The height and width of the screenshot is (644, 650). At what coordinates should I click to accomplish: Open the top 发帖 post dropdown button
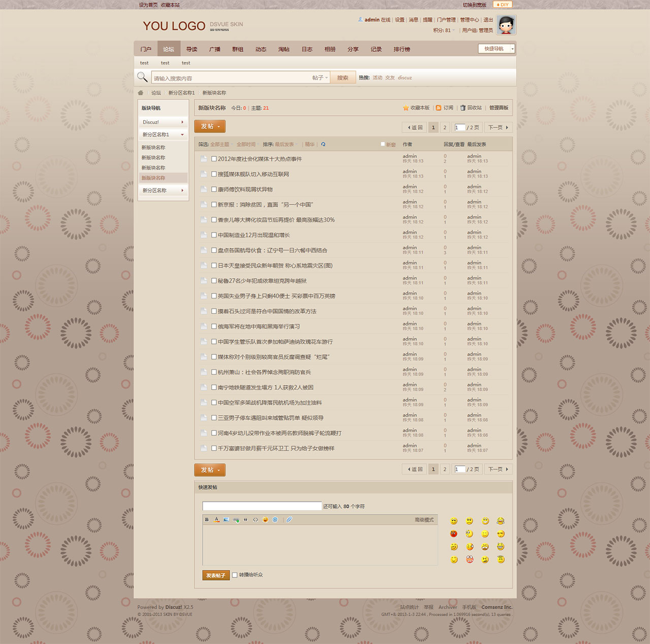tap(210, 126)
